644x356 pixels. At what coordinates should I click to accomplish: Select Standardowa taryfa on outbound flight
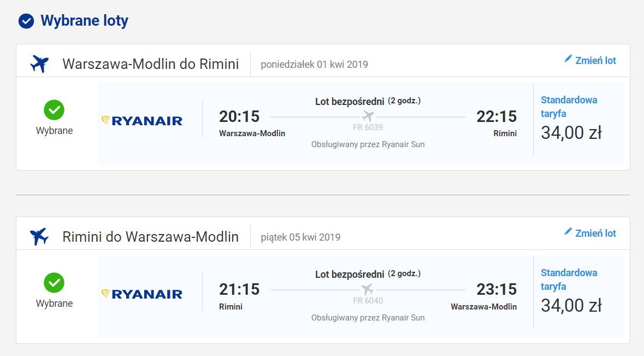point(569,107)
